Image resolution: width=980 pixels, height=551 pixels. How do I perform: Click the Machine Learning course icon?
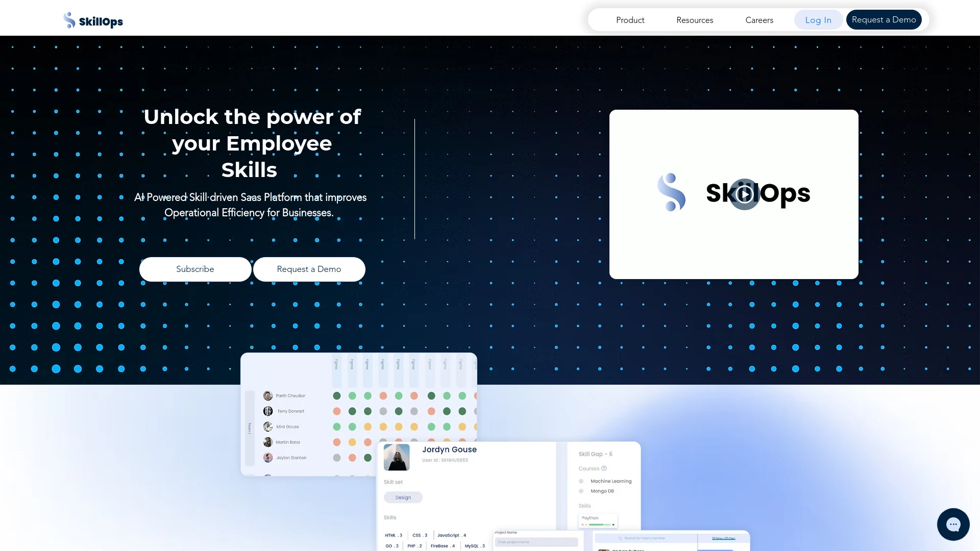[x=581, y=481]
